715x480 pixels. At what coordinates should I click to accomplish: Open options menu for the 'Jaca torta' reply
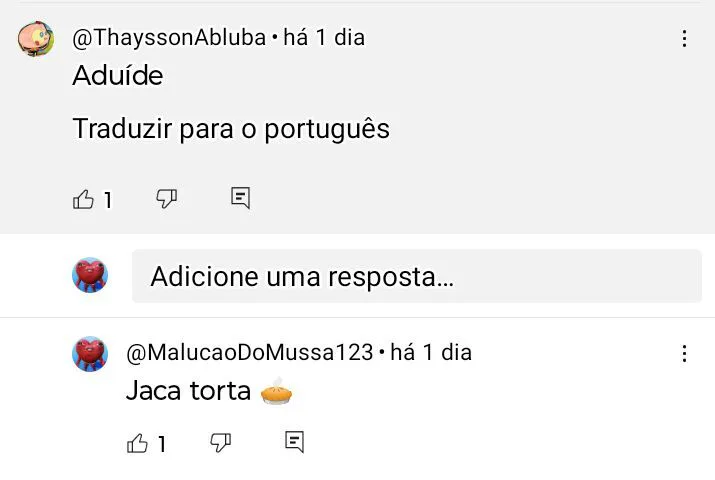click(684, 353)
